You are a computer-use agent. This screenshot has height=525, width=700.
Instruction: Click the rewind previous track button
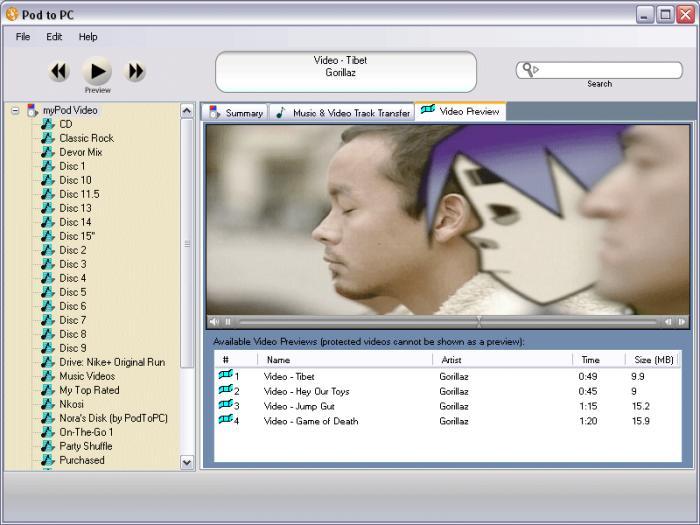(59, 71)
